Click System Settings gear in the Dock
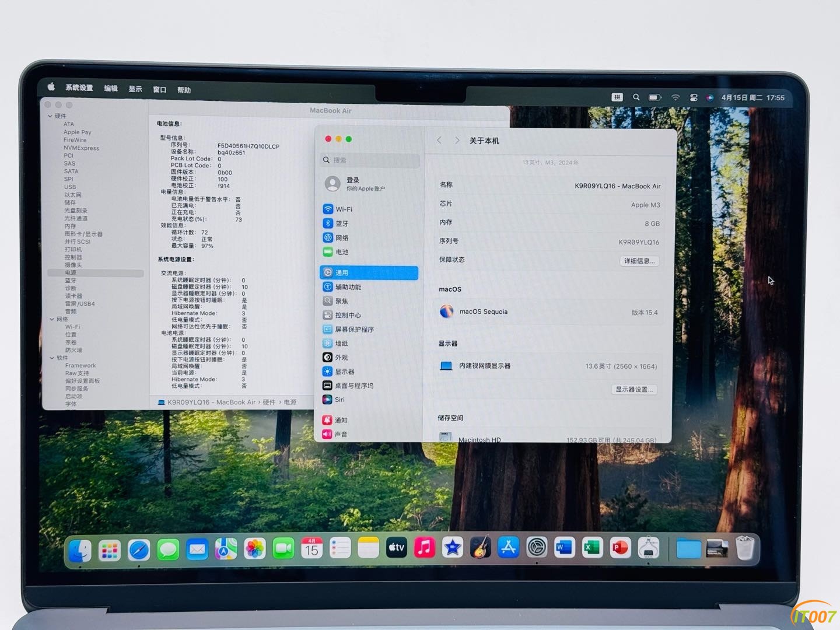The height and width of the screenshot is (630, 840). (537, 547)
